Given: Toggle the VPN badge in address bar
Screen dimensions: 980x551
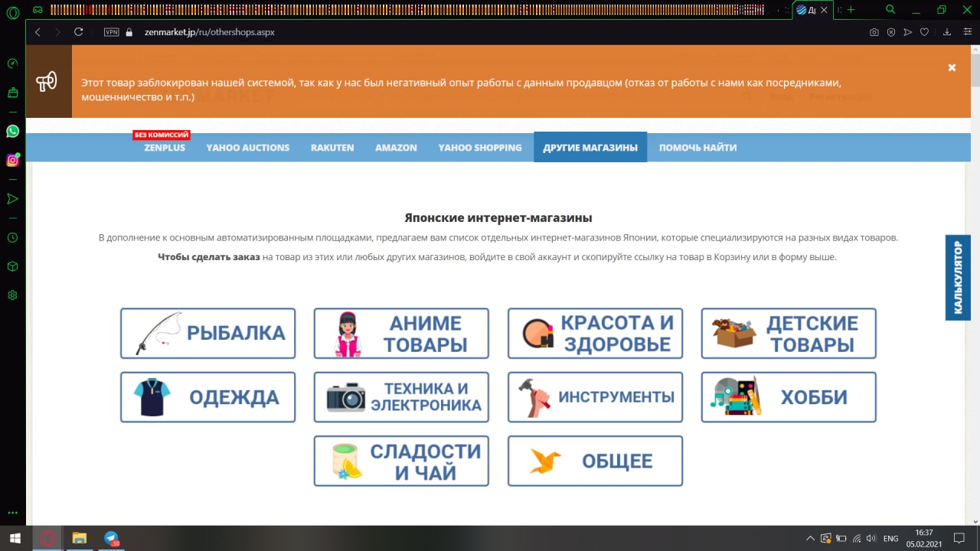Looking at the screenshot, I should coord(112,32).
